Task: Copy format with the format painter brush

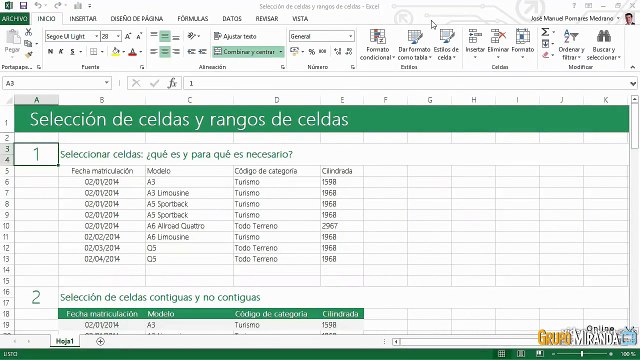Action: click(29, 54)
